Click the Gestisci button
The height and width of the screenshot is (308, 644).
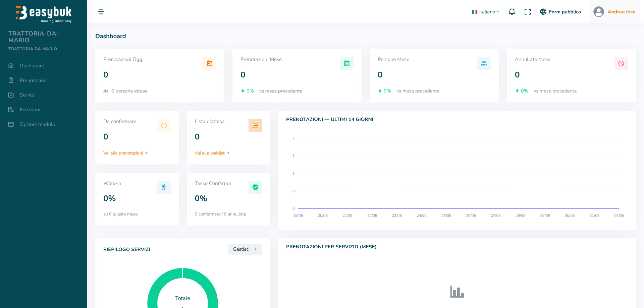coord(245,249)
